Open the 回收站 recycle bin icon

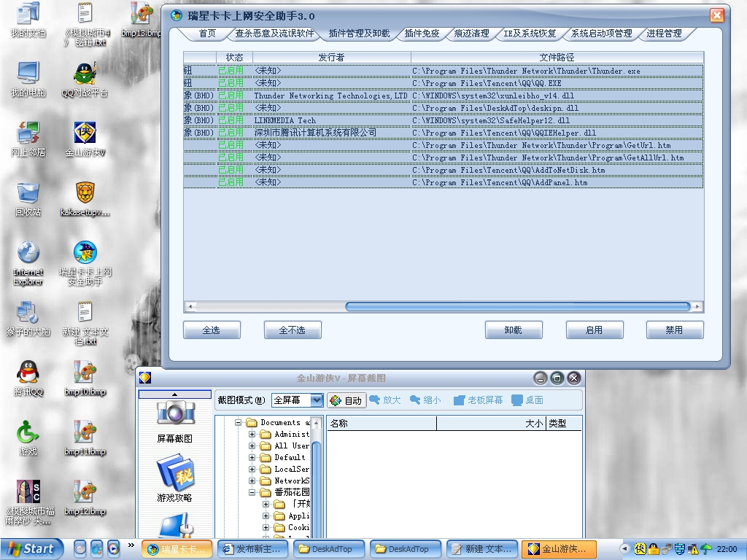pos(28,199)
